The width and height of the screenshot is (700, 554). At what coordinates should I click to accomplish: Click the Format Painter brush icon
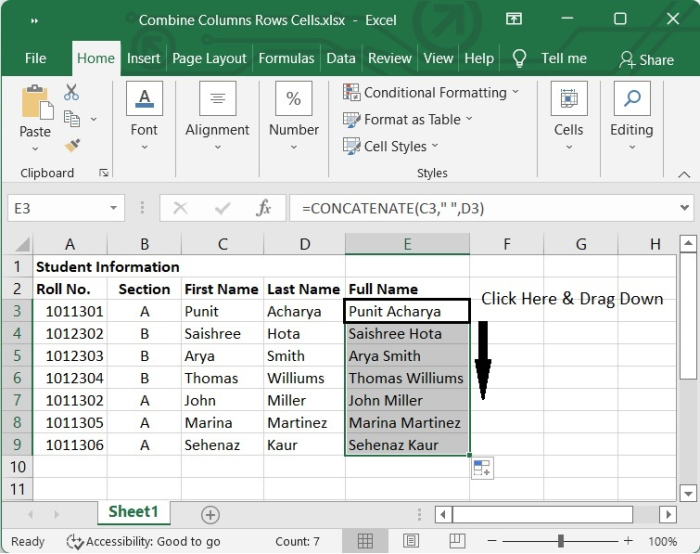[x=72, y=145]
